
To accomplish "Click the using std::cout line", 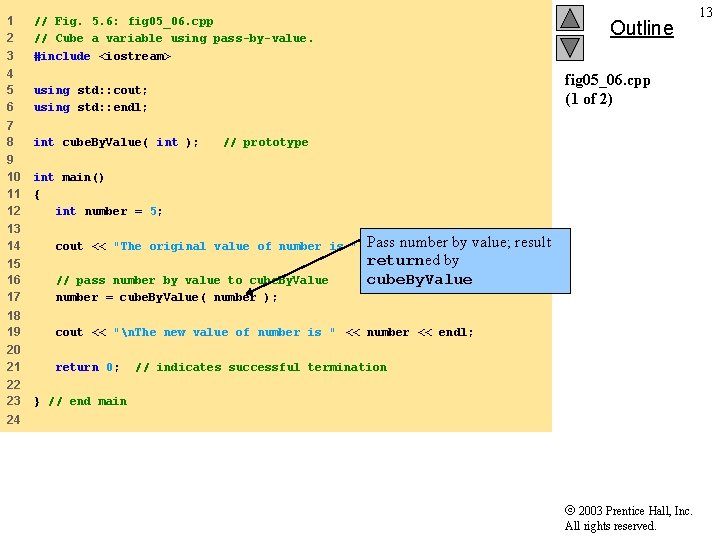I will pos(90,90).
